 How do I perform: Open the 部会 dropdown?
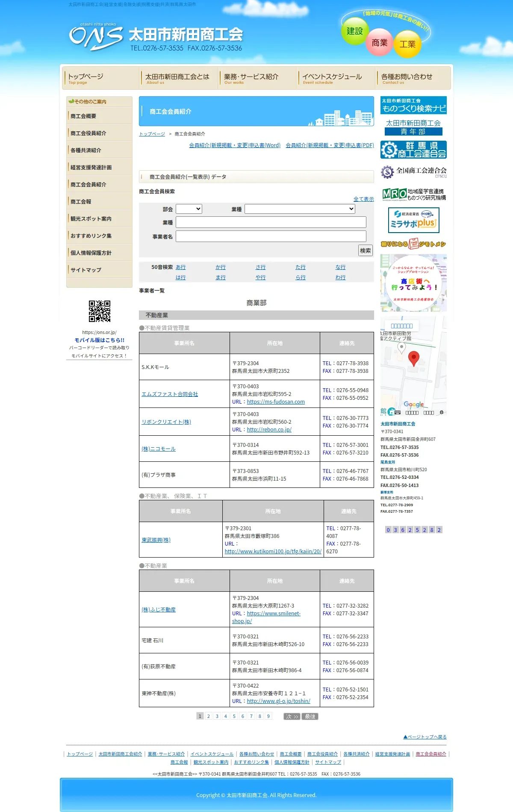189,209
